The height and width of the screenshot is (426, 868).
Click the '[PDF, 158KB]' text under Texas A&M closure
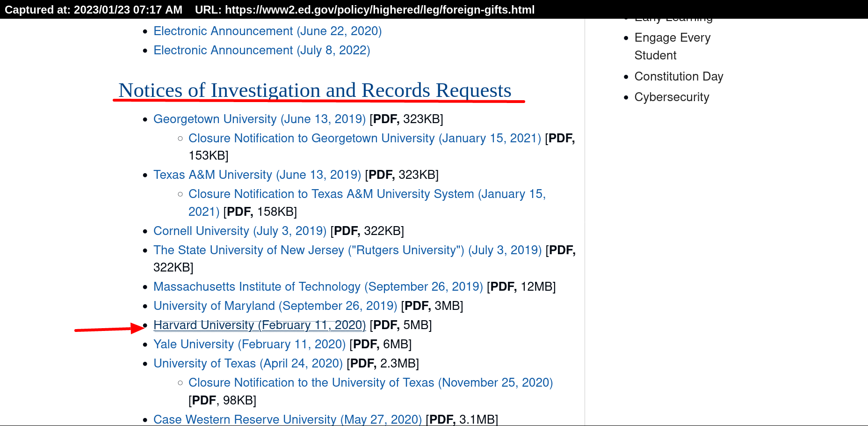click(260, 212)
